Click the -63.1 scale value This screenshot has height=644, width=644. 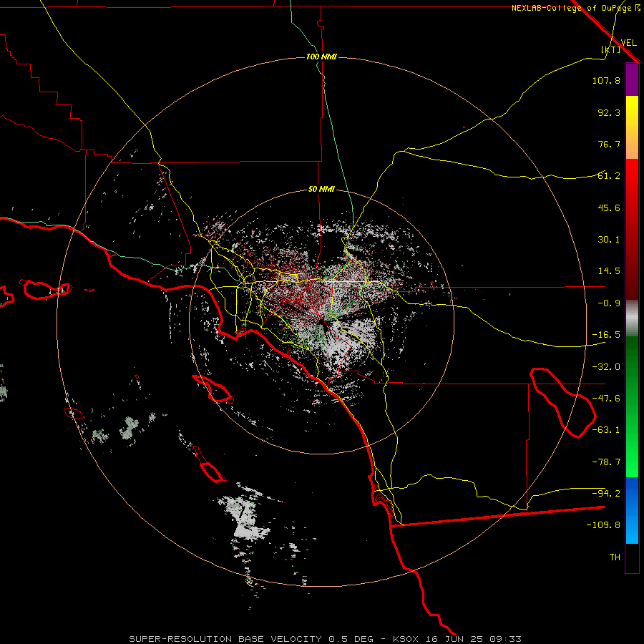(x=606, y=430)
